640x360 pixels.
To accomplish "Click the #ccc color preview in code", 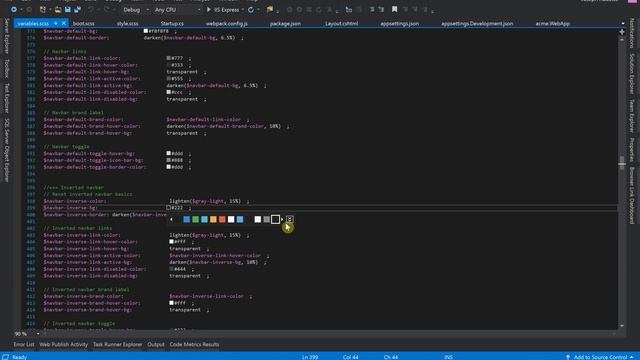I will (169, 92).
